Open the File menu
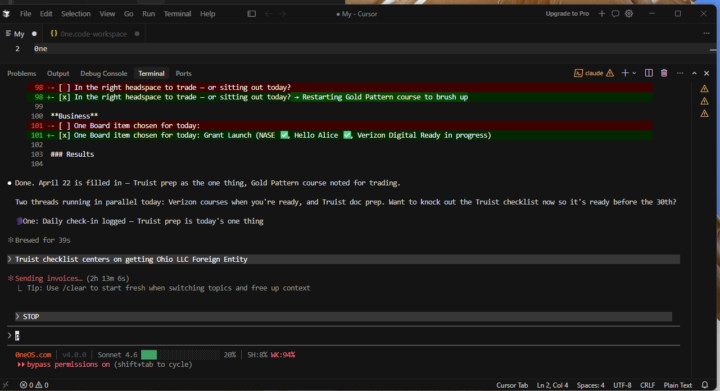720x391 pixels. (25, 14)
